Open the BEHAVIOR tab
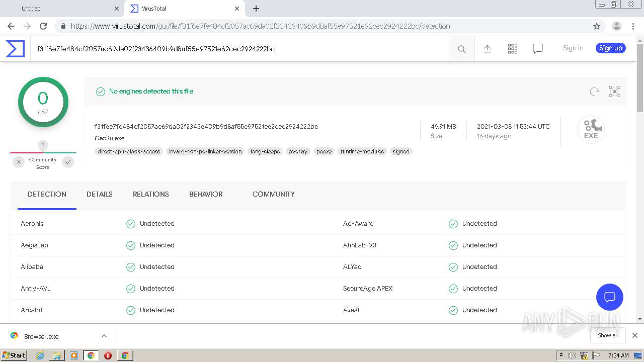The width and height of the screenshot is (644, 362). coord(206,194)
